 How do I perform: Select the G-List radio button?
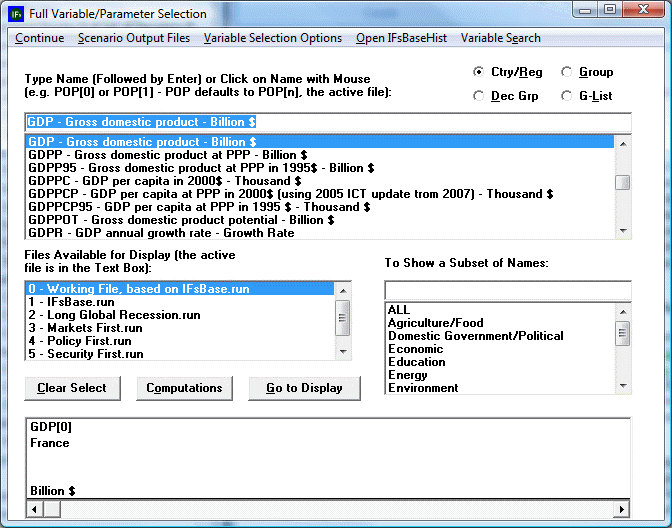coord(567,96)
